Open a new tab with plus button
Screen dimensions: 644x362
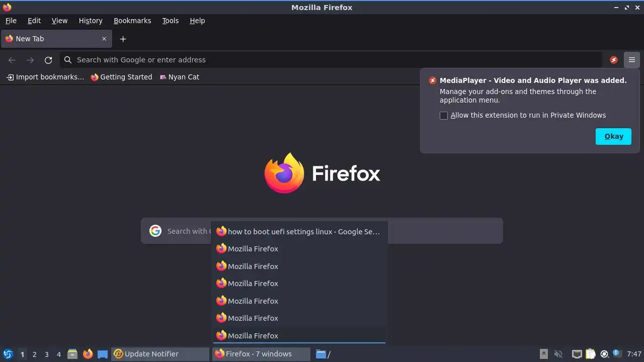coord(123,39)
